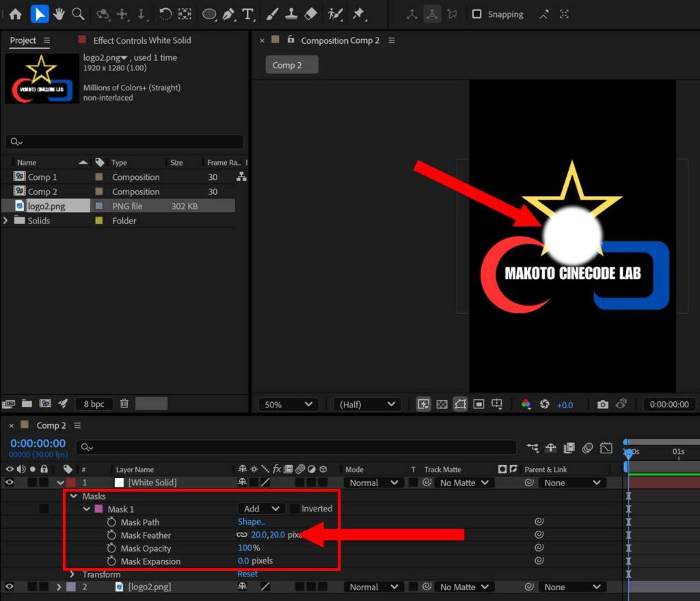Viewport: 700px width, 601px height.
Task: Switch to the Project panel tab
Action: coord(23,40)
